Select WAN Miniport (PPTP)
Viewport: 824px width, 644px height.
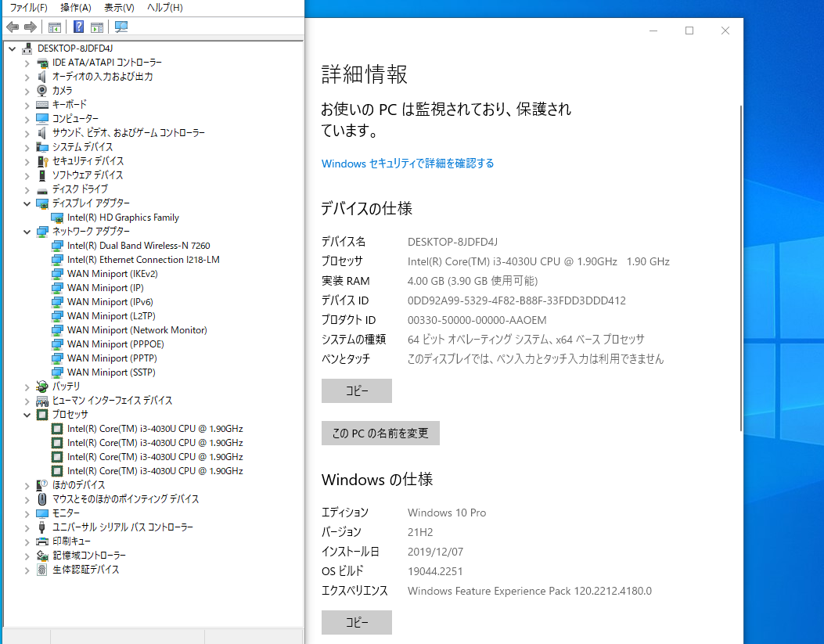(112, 358)
